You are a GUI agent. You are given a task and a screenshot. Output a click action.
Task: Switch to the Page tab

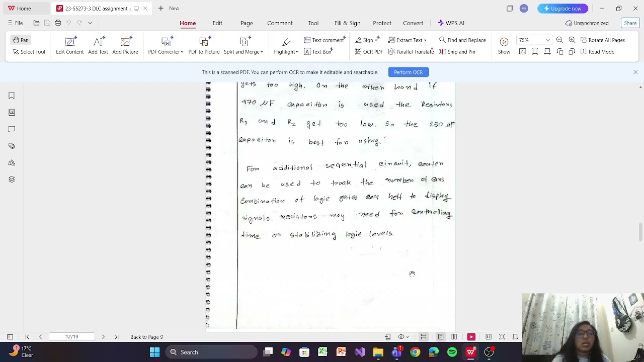tap(247, 23)
